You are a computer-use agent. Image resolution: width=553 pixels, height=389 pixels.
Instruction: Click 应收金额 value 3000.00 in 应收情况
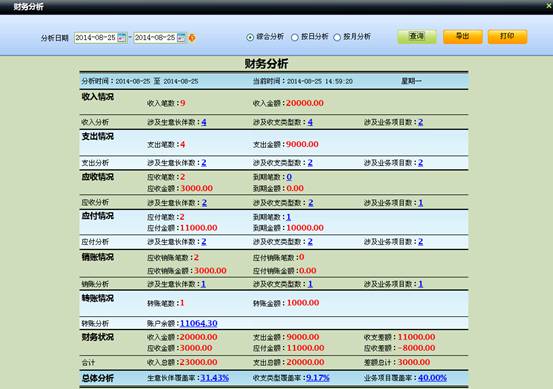tap(196, 188)
